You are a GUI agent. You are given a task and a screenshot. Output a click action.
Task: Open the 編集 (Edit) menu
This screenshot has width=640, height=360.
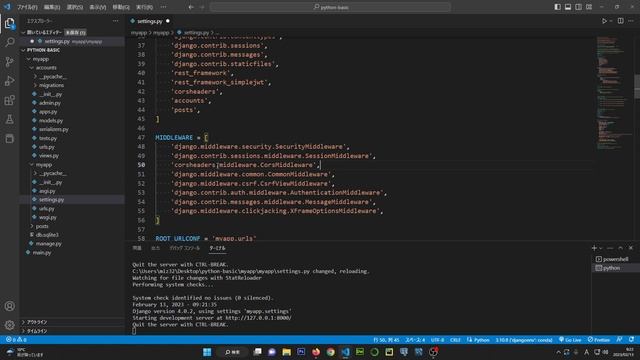51,7
